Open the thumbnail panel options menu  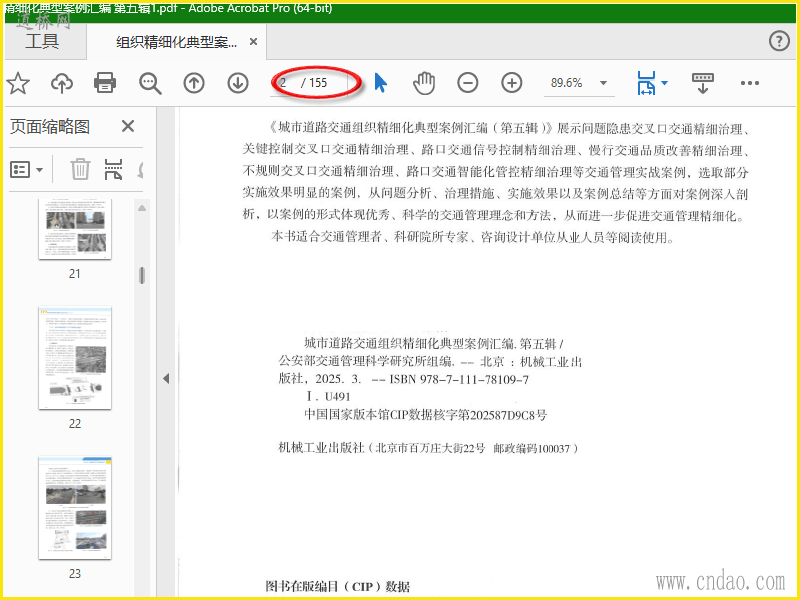coord(27,169)
